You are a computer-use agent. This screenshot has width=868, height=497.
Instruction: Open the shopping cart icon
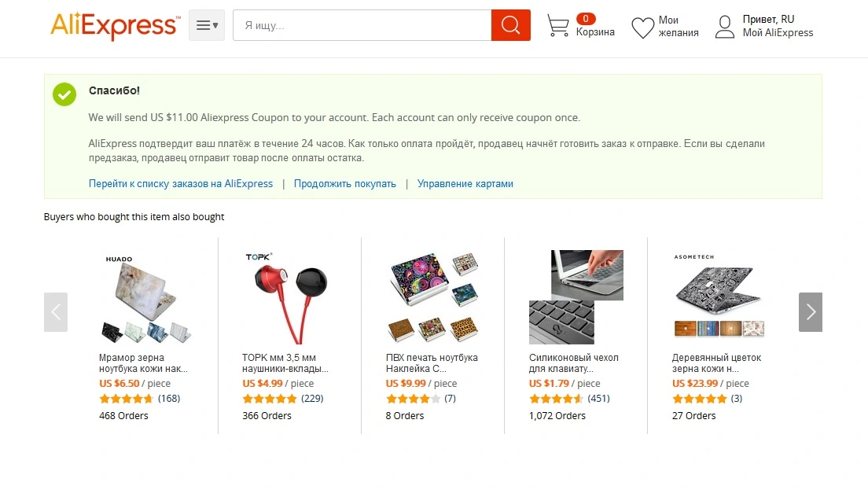coord(558,25)
